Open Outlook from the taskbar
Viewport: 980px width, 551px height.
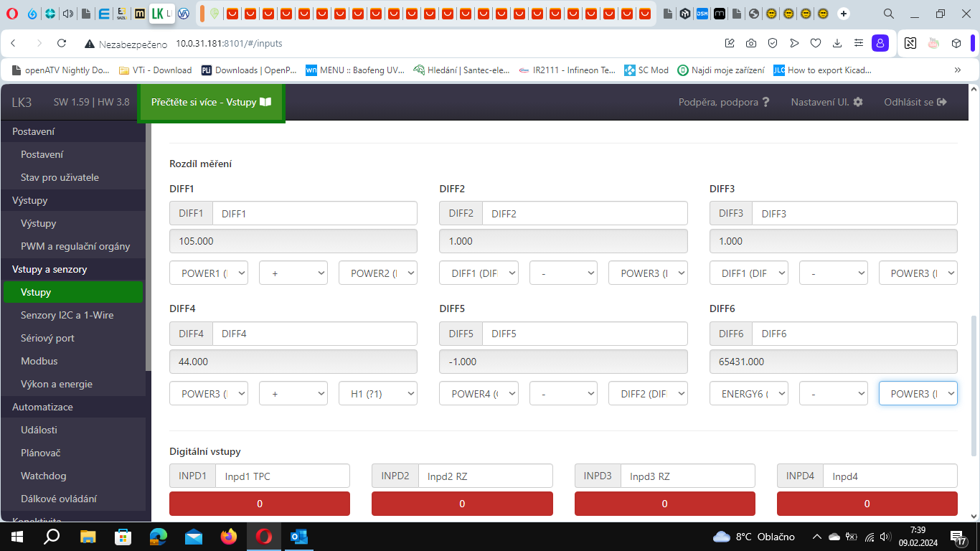coord(298,537)
